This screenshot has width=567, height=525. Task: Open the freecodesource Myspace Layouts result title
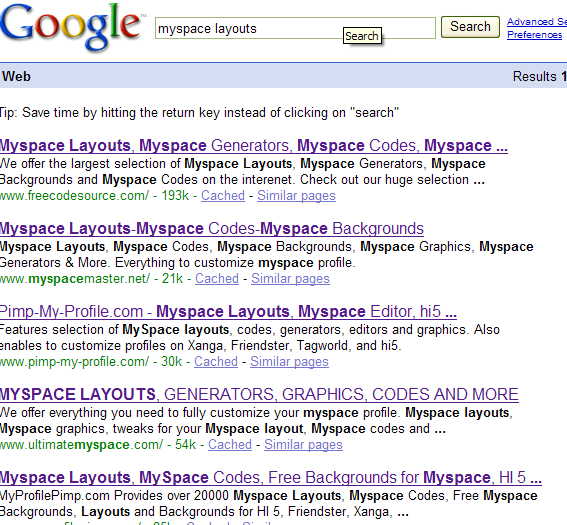pyautogui.click(x=254, y=145)
